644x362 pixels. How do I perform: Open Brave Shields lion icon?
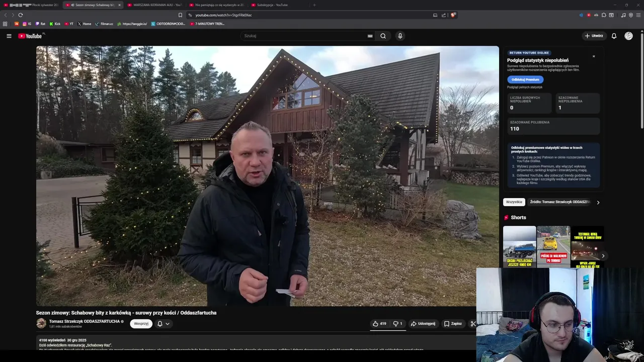pos(453,15)
